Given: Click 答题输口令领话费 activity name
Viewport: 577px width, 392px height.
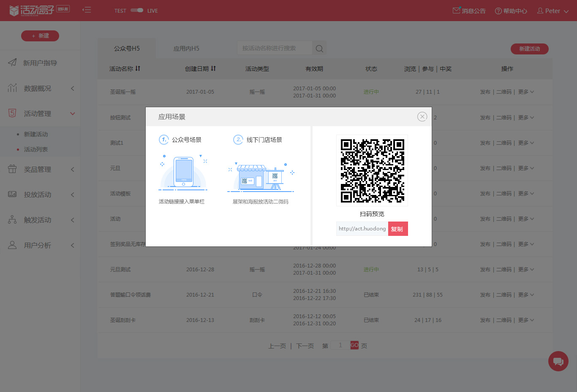Looking at the screenshot, I should click(131, 295).
